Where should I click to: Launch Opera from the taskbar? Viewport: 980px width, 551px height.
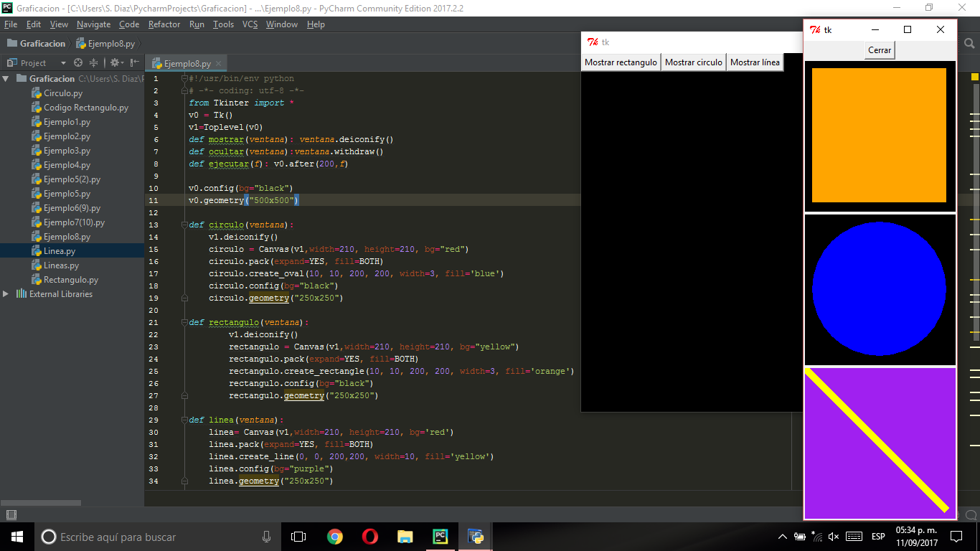pyautogui.click(x=369, y=536)
